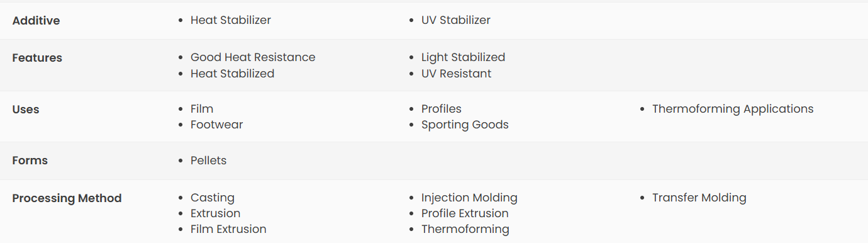Screen dimensions: 868x243
Task: Click the Light Stabilized feature entry
Action: (x=464, y=57)
